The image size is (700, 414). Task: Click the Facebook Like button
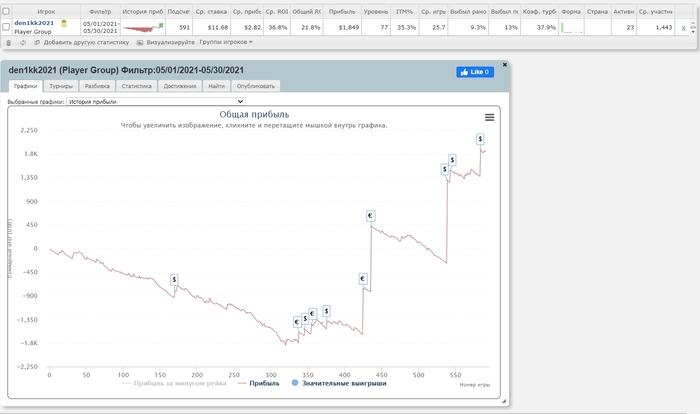(x=475, y=72)
